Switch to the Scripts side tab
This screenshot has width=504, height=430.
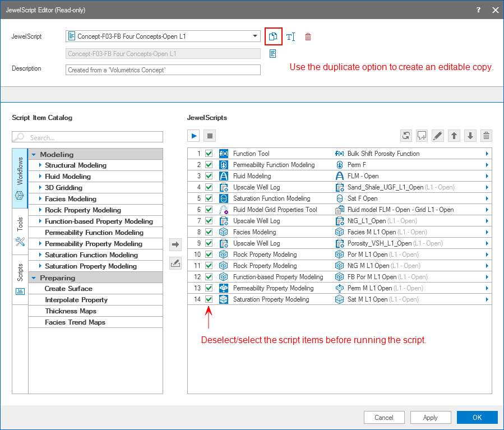[20, 279]
